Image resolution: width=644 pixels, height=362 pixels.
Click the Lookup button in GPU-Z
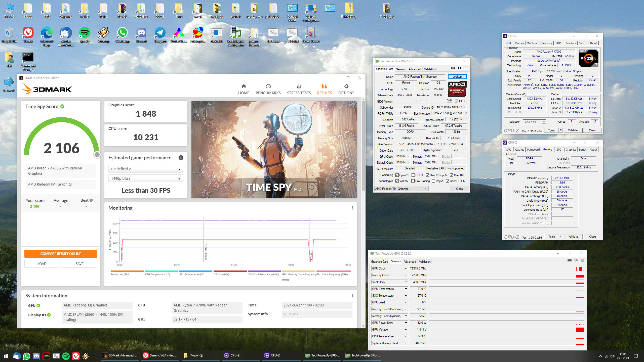[457, 77]
